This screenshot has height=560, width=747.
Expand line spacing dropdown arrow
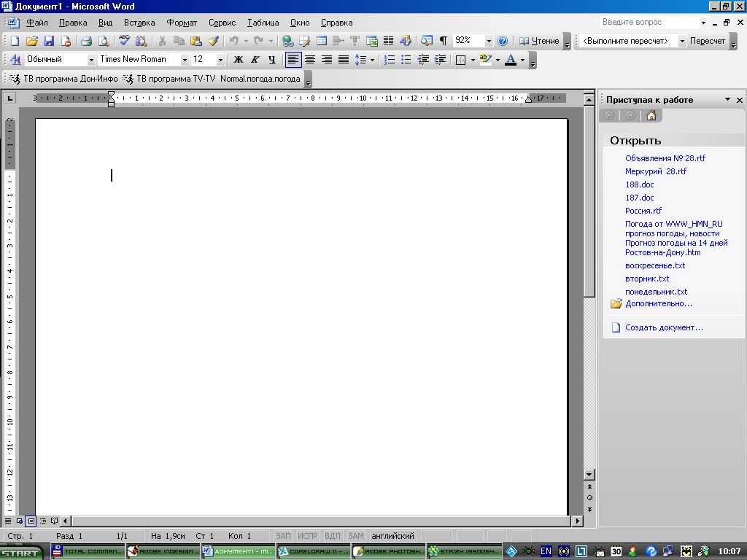[372, 60]
